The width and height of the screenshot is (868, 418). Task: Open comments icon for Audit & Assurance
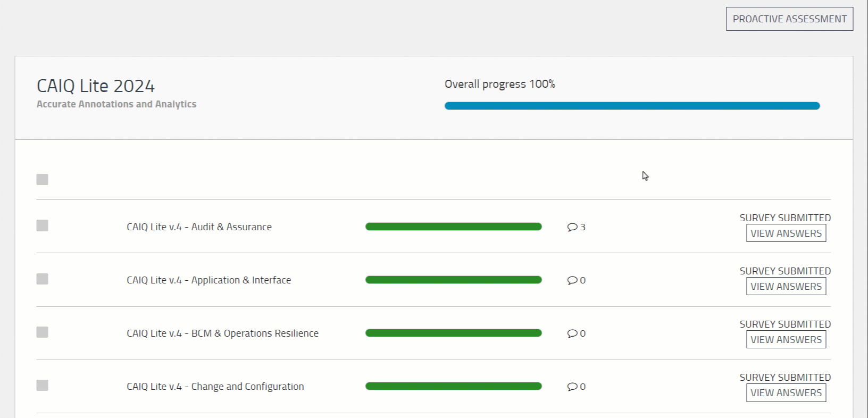[572, 227]
